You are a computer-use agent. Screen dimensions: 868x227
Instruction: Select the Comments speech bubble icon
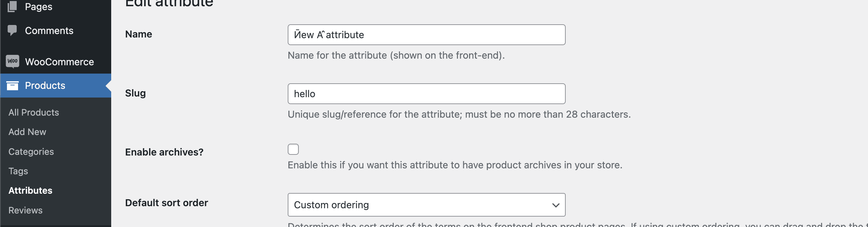tap(13, 31)
